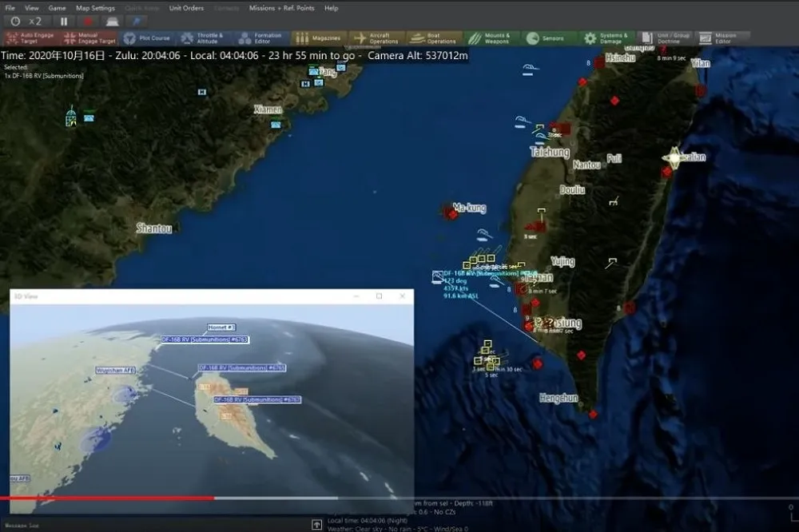Select the red unit at Ma-kung
This screenshot has width=799, height=532.
[x=451, y=213]
